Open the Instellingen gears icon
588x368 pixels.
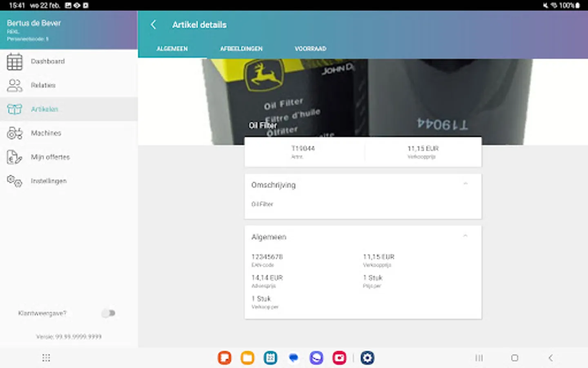tap(15, 181)
